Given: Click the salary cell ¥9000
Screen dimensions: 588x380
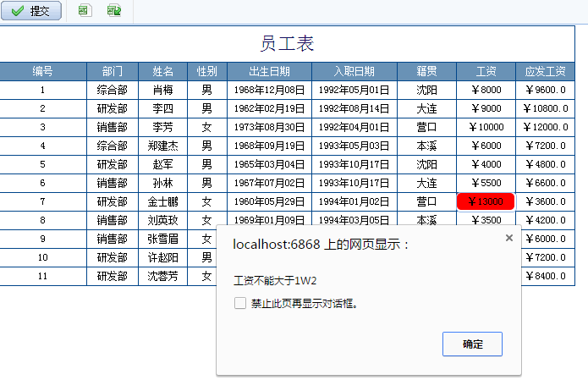Looking at the screenshot, I should pyautogui.click(x=486, y=109).
